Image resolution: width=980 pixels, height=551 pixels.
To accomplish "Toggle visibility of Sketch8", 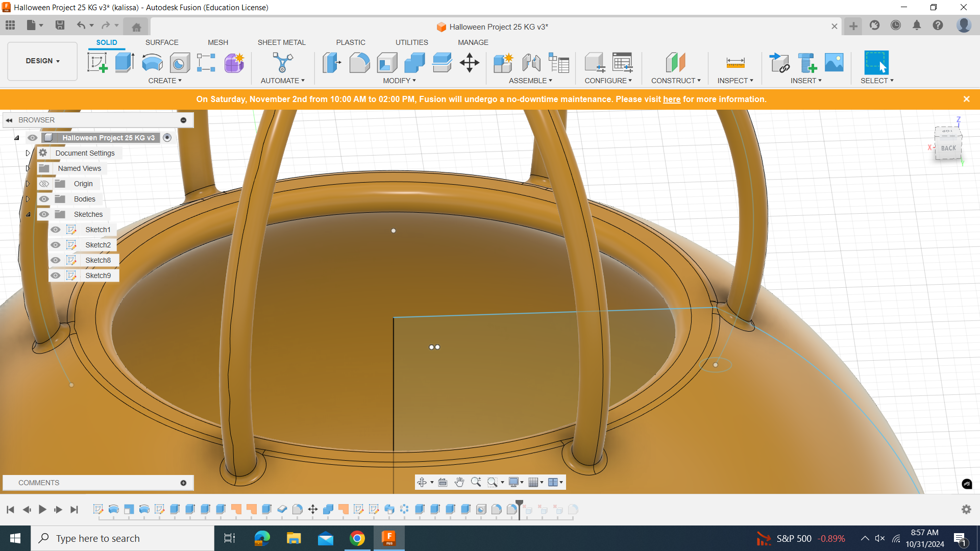I will [56, 260].
